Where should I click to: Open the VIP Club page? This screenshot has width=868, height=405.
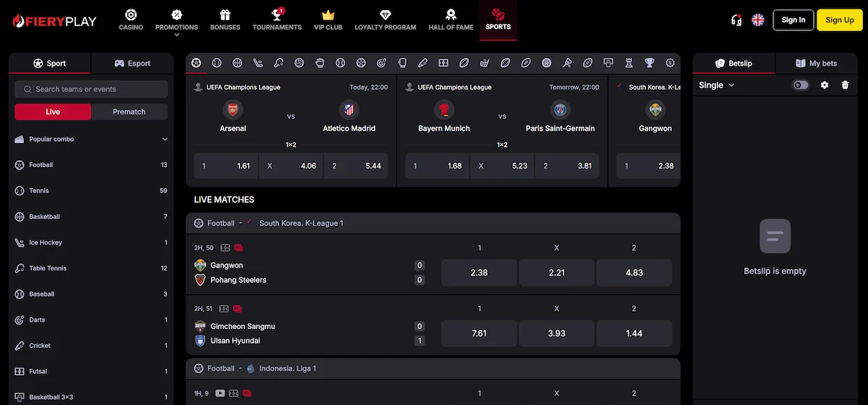click(x=328, y=20)
